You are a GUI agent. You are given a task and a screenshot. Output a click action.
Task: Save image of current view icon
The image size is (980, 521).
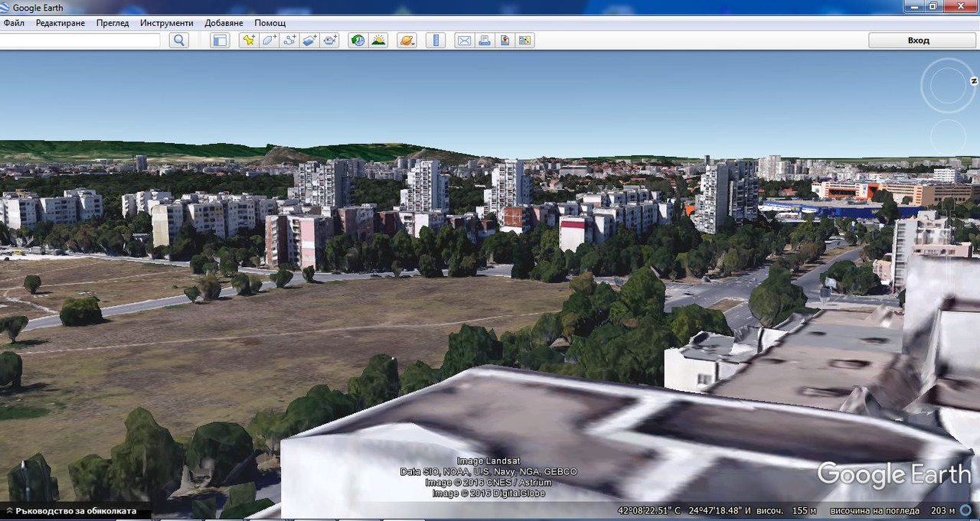(505, 41)
